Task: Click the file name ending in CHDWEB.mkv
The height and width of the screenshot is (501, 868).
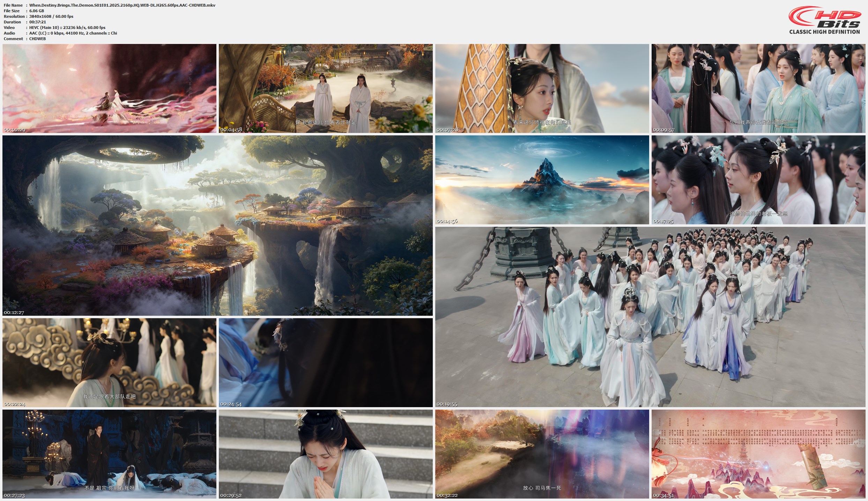Action: 122,5
